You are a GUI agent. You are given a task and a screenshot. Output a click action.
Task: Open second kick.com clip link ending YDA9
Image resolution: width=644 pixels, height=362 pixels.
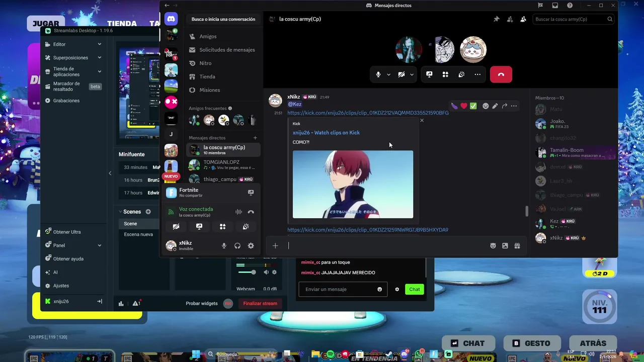pos(368,230)
